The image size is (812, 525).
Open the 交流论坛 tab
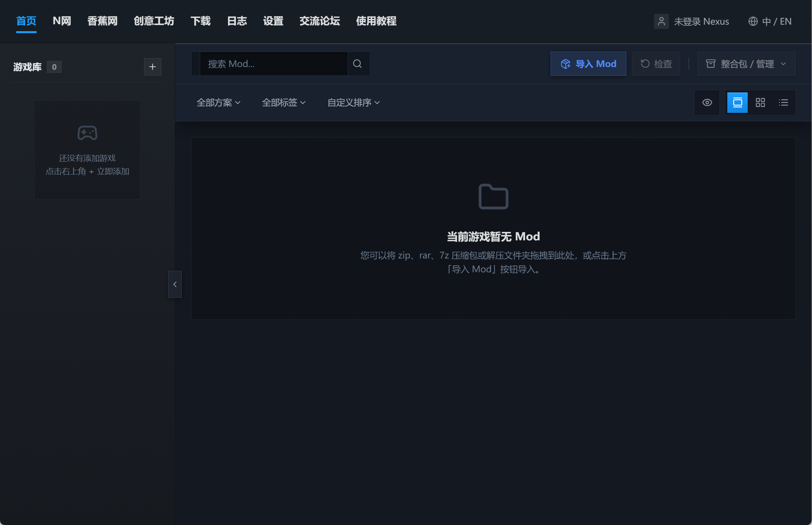[x=320, y=21]
